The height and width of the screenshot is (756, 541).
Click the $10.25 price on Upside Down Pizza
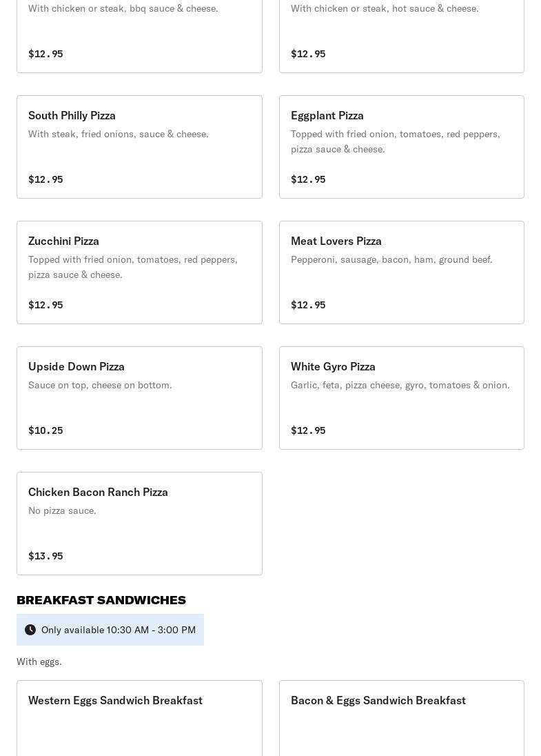point(45,430)
